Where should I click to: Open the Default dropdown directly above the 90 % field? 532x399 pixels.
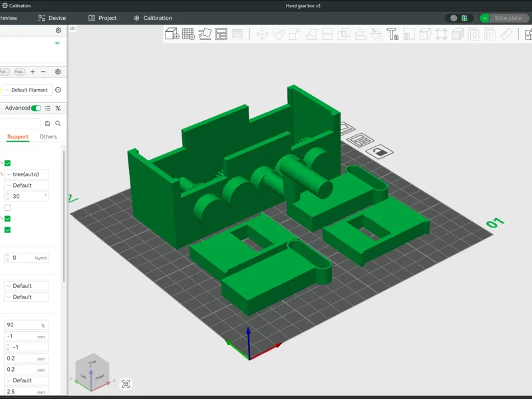click(26, 297)
